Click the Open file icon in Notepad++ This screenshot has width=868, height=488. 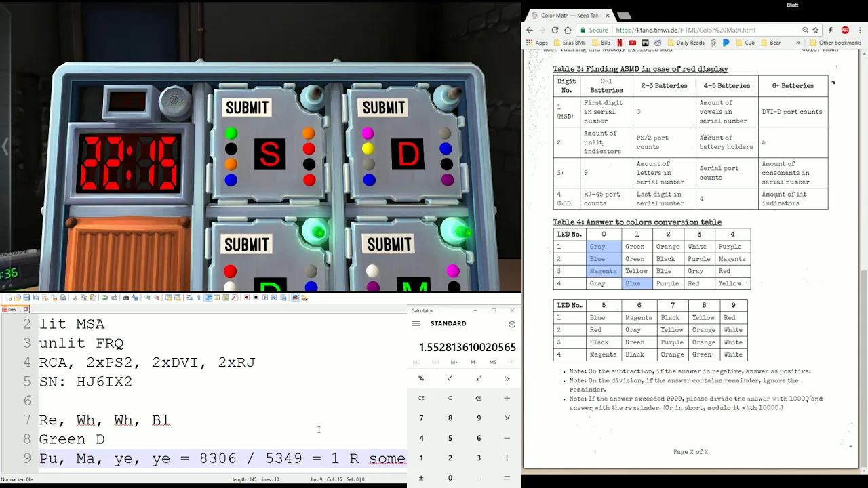pos(17,298)
